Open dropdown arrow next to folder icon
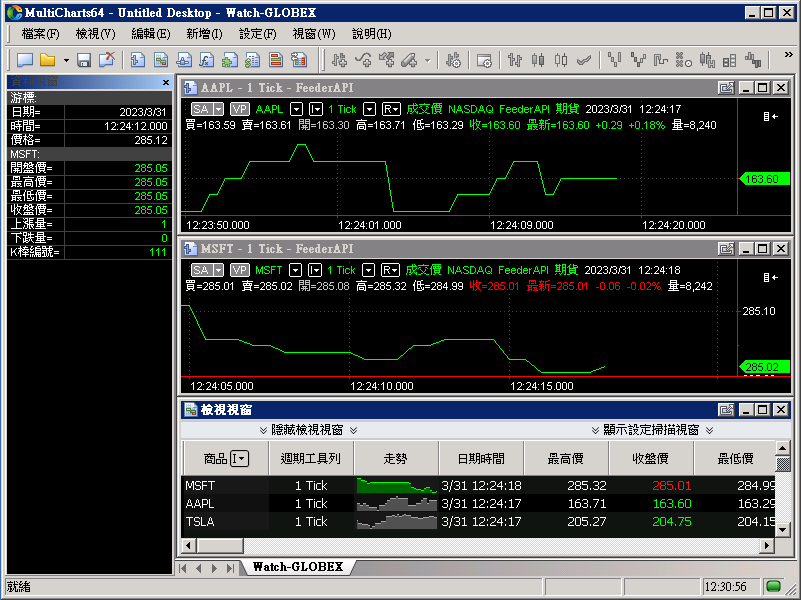This screenshot has width=801, height=600. [66, 60]
